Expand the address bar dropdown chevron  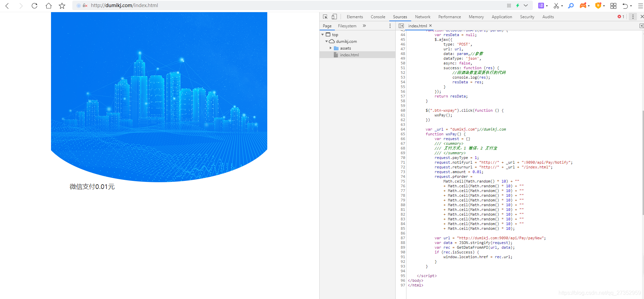[526, 5]
